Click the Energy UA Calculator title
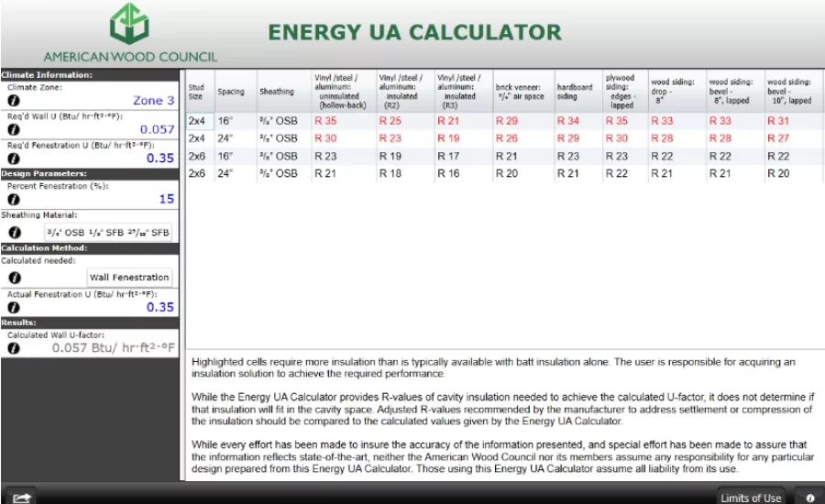 [x=414, y=32]
